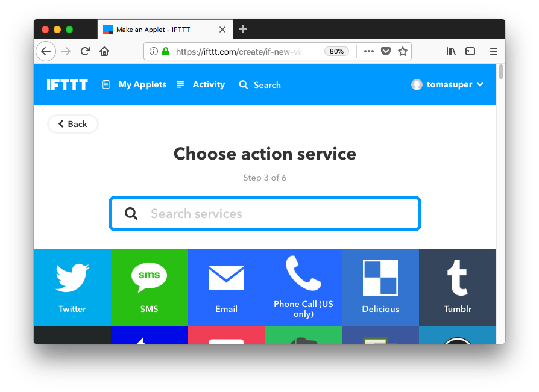Image resolution: width=539 pixels, height=392 pixels.
Task: Select Phone Call (US only) service
Action: click(303, 287)
